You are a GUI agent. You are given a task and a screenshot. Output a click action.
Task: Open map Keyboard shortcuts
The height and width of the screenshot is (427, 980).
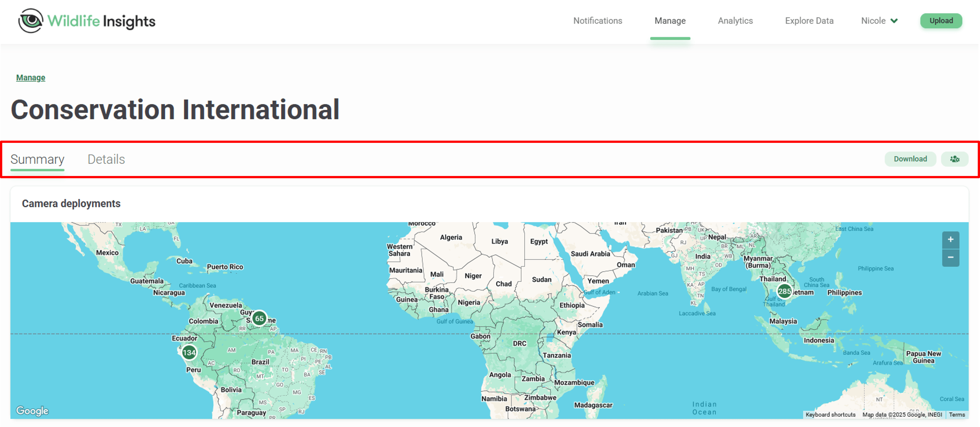click(830, 415)
